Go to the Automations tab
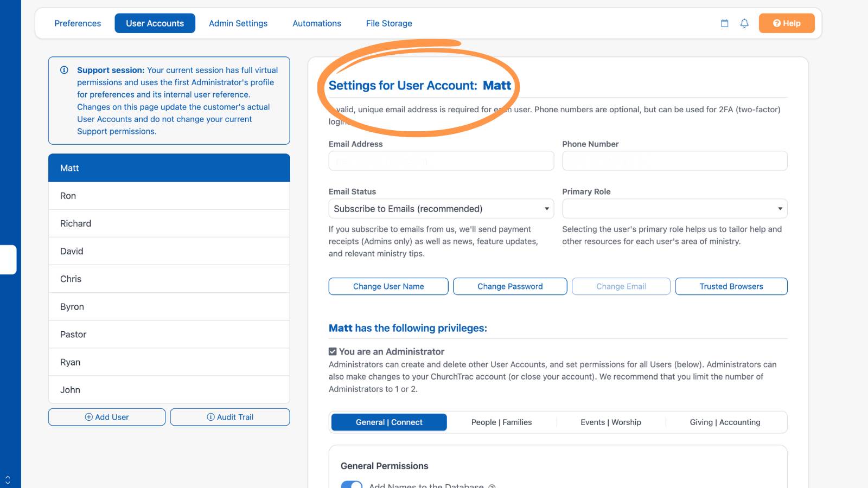Image resolution: width=868 pixels, height=488 pixels. click(x=317, y=23)
